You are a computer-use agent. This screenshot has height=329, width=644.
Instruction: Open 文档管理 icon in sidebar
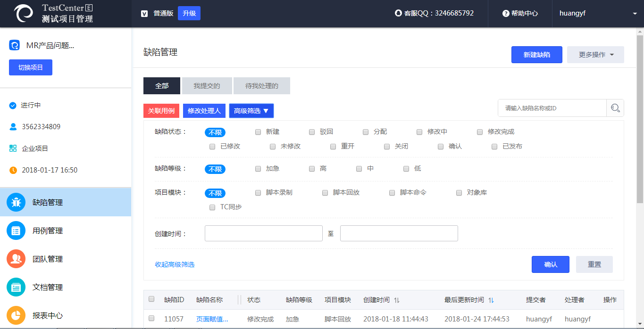[16, 287]
